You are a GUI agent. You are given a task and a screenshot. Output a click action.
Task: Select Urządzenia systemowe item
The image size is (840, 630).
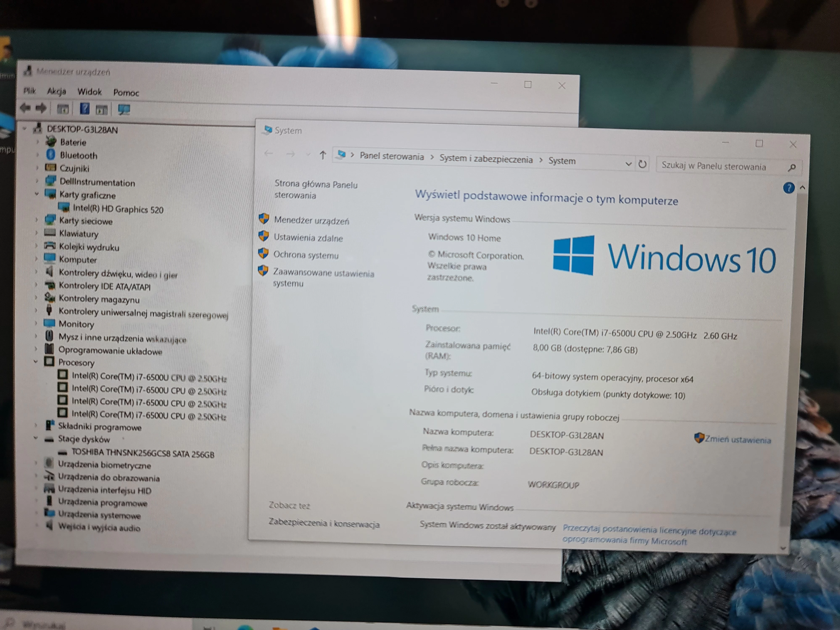pos(99,515)
